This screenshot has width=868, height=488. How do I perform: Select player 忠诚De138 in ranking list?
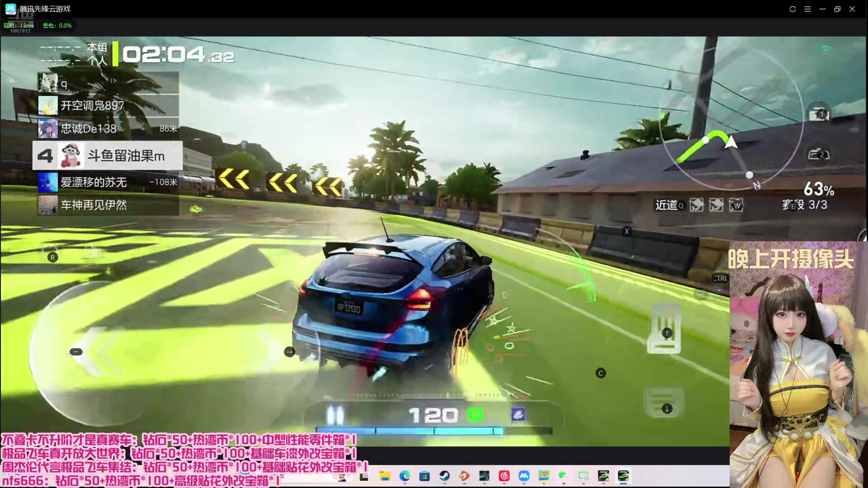[108, 128]
